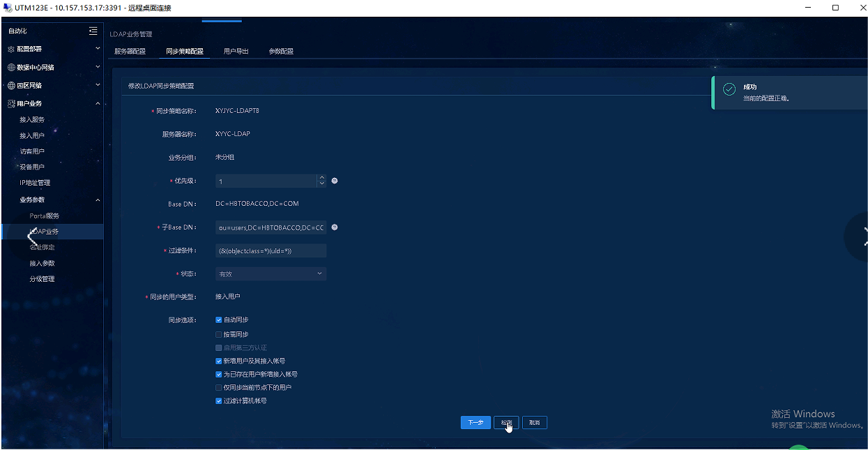
Task: Increase priority with the stepper up arrow
Action: 321,177
